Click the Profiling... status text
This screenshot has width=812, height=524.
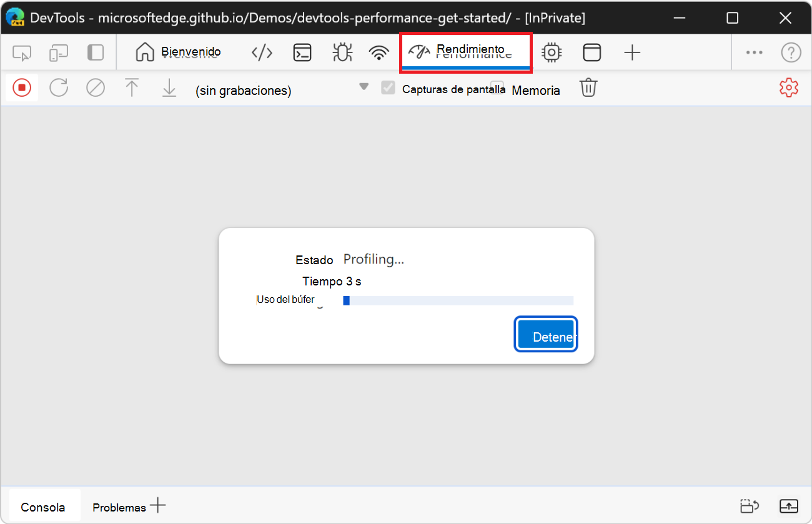[x=374, y=260]
